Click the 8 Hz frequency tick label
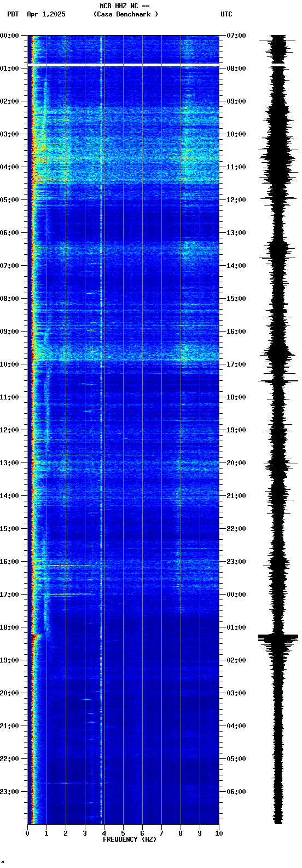Viewport: 302px width, 868px height. 181,833
